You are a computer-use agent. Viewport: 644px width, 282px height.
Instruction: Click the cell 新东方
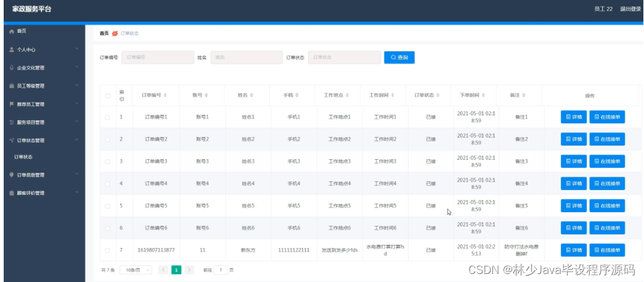click(x=248, y=250)
